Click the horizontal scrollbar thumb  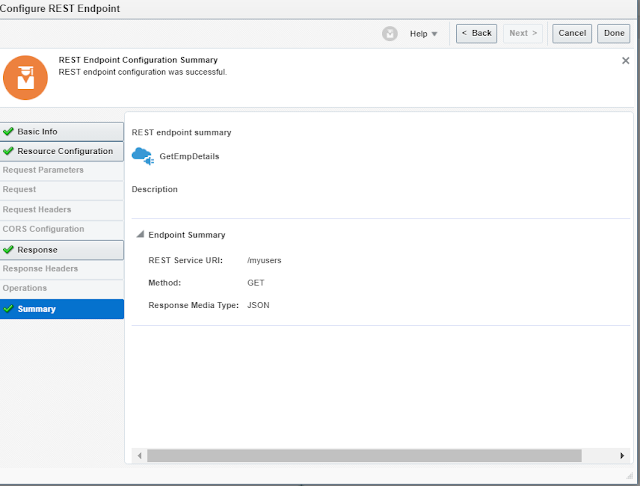tap(364, 456)
